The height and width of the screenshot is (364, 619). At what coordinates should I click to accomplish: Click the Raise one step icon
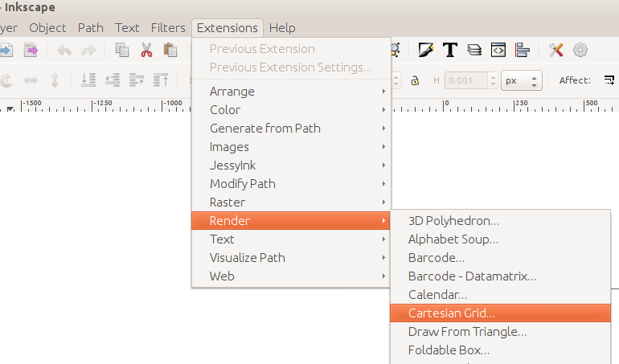(x=137, y=80)
